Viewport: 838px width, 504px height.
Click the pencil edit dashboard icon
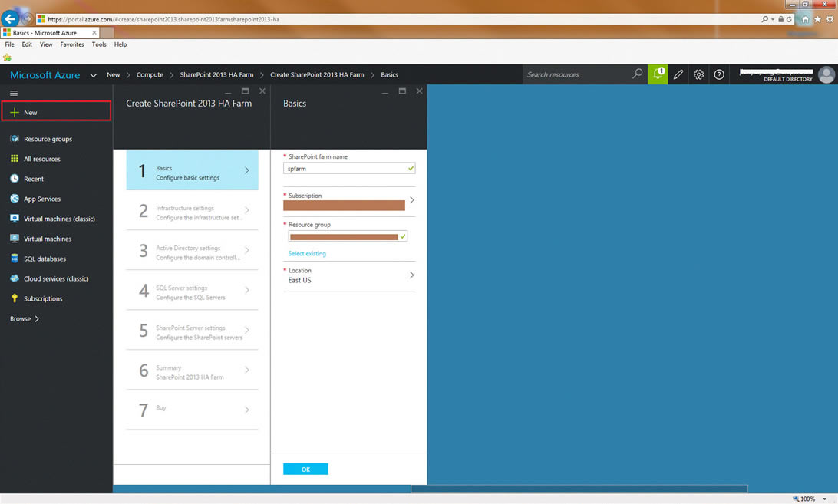click(678, 74)
